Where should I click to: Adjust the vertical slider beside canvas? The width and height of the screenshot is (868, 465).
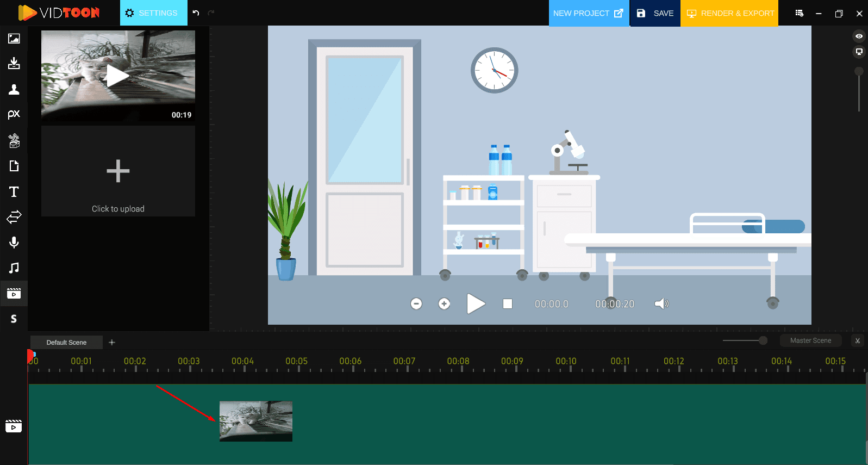pyautogui.click(x=859, y=71)
